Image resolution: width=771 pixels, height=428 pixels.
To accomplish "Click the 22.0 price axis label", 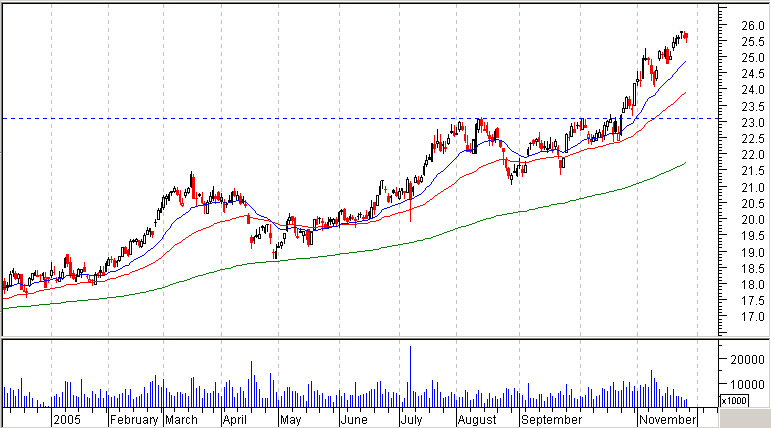I will pyautogui.click(x=753, y=155).
